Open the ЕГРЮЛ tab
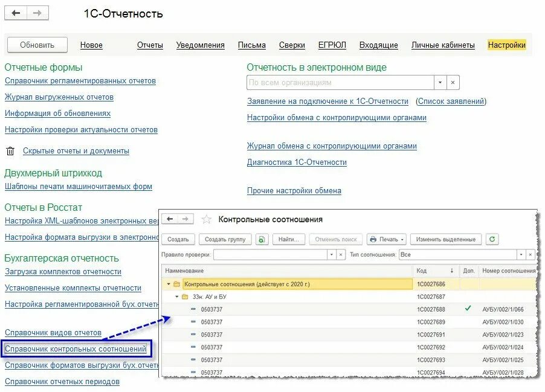 pyautogui.click(x=332, y=45)
